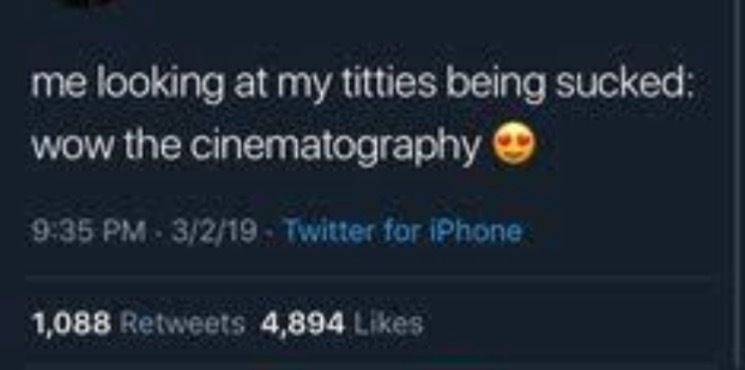Click the 1,088 retweet count number

(71, 325)
